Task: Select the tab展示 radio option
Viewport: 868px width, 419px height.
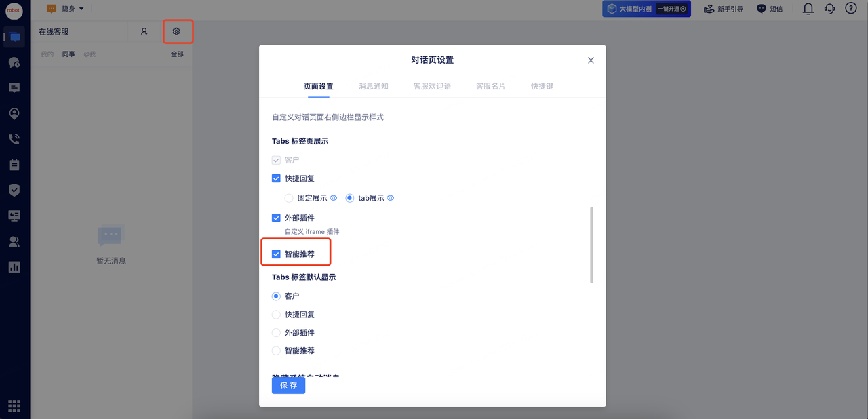Action: (x=350, y=198)
